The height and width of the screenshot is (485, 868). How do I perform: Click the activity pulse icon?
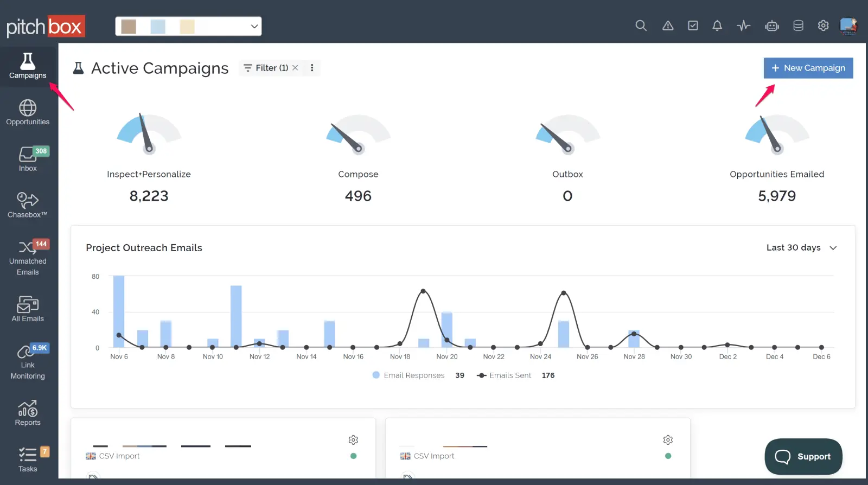[743, 25]
